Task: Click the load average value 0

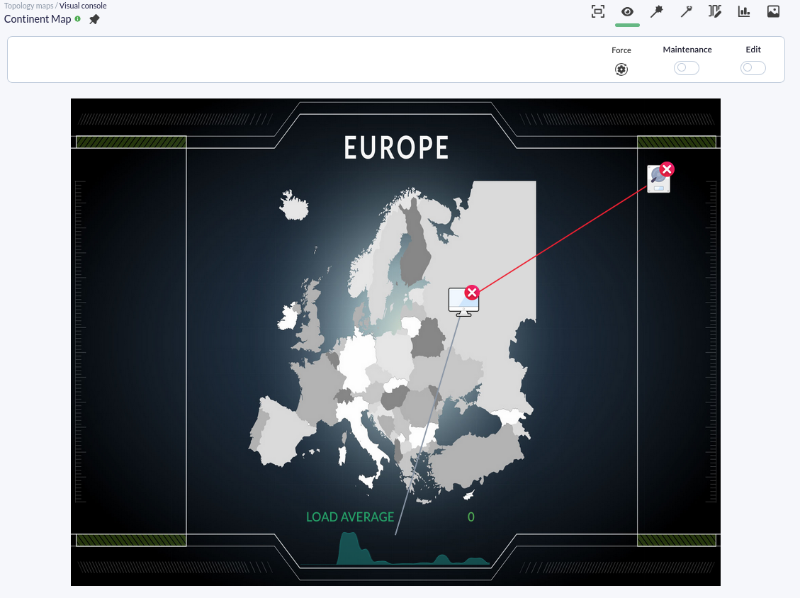Action: [471, 517]
